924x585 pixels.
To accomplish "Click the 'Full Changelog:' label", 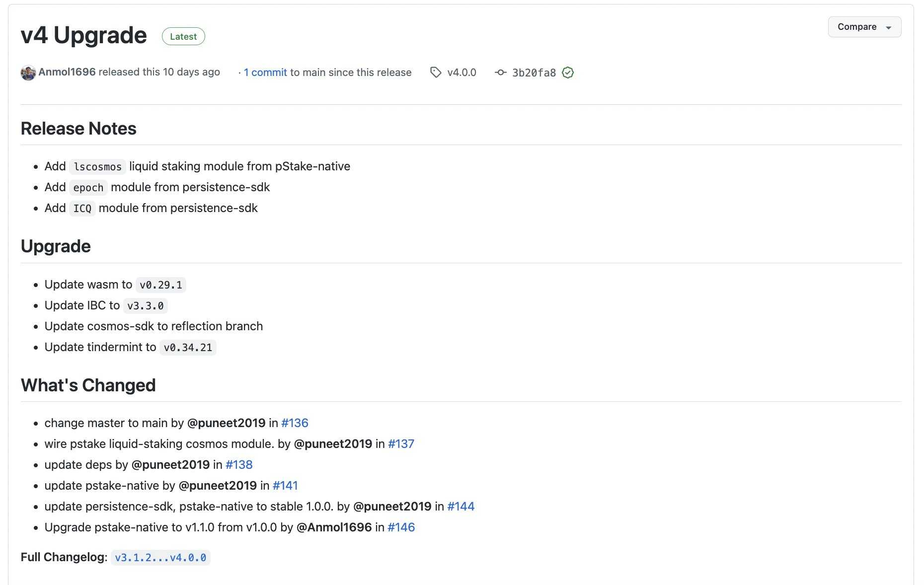I will [64, 557].
